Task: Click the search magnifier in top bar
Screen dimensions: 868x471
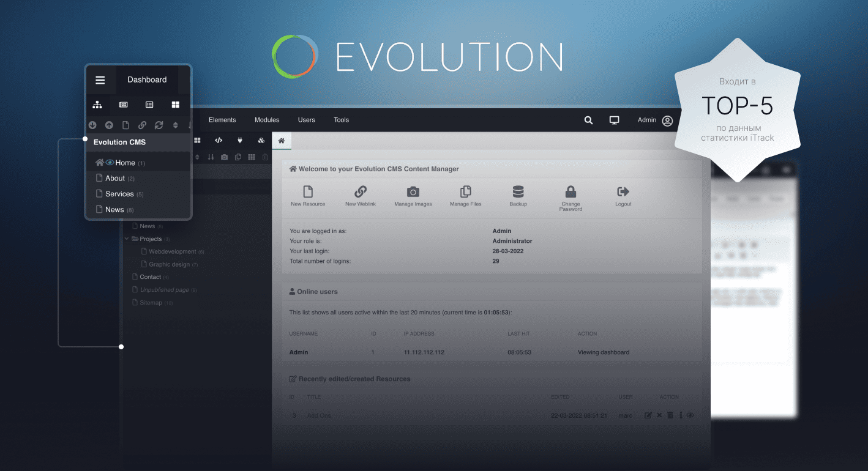Action: (x=588, y=121)
